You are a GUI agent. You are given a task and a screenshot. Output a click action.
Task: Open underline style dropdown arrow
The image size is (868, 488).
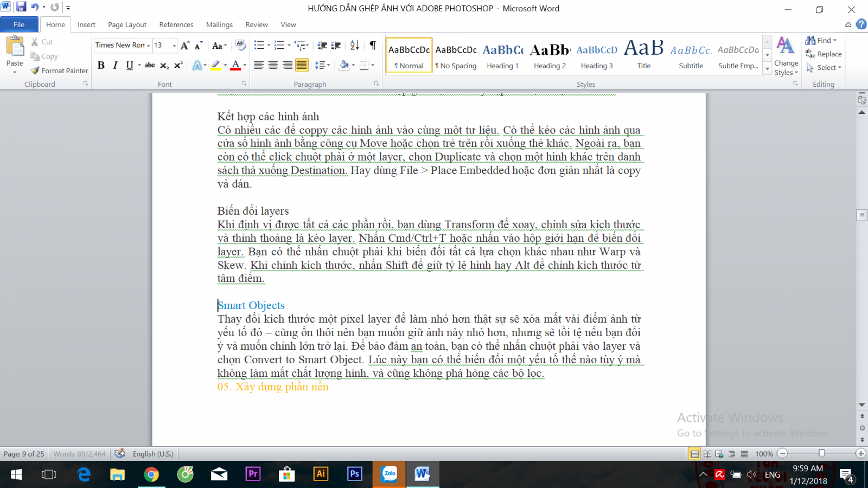click(139, 65)
